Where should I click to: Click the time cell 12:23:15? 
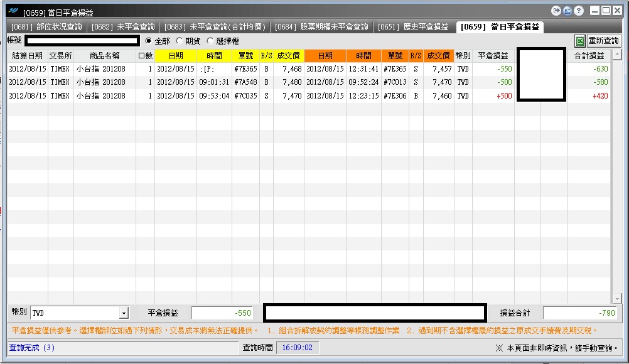363,96
